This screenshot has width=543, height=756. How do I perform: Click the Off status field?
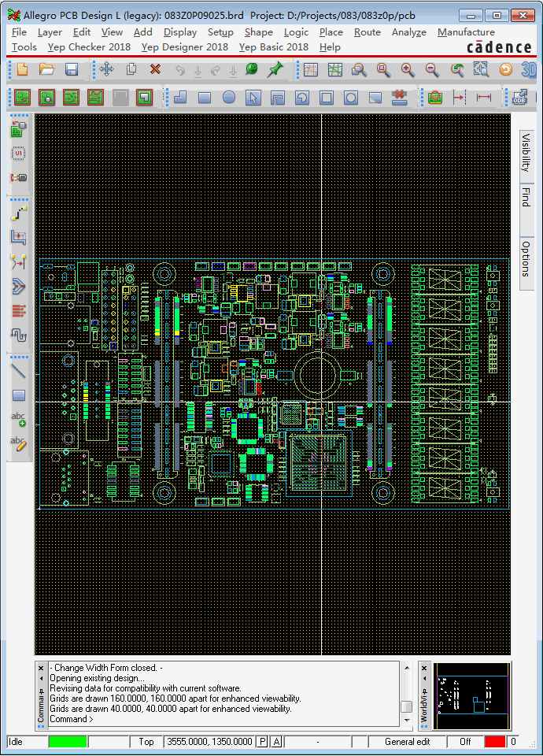tap(465, 742)
